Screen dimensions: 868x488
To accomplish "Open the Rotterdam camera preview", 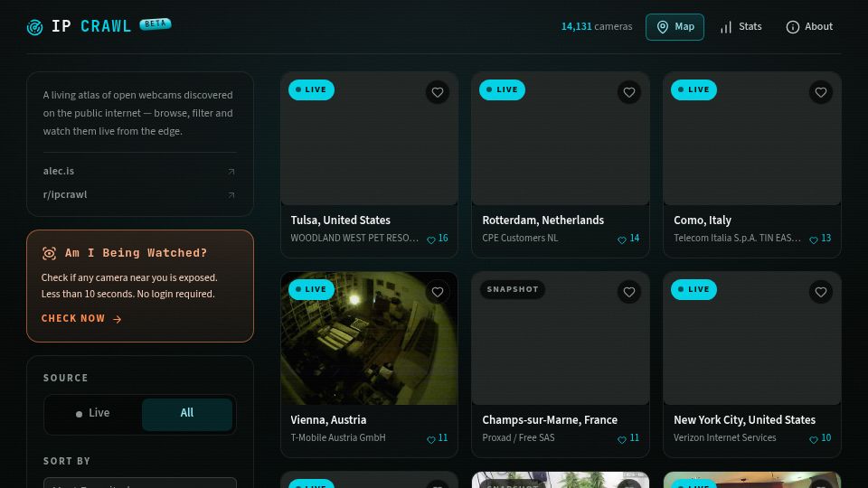I will pyautogui.click(x=561, y=138).
